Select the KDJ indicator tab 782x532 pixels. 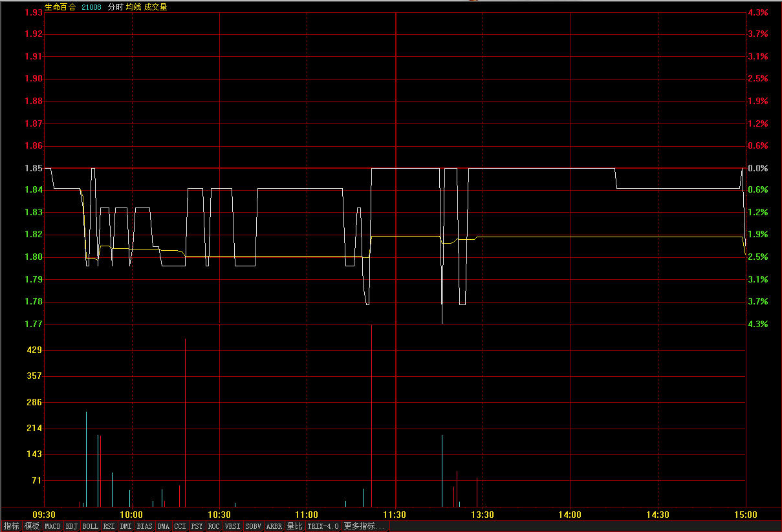72,527
